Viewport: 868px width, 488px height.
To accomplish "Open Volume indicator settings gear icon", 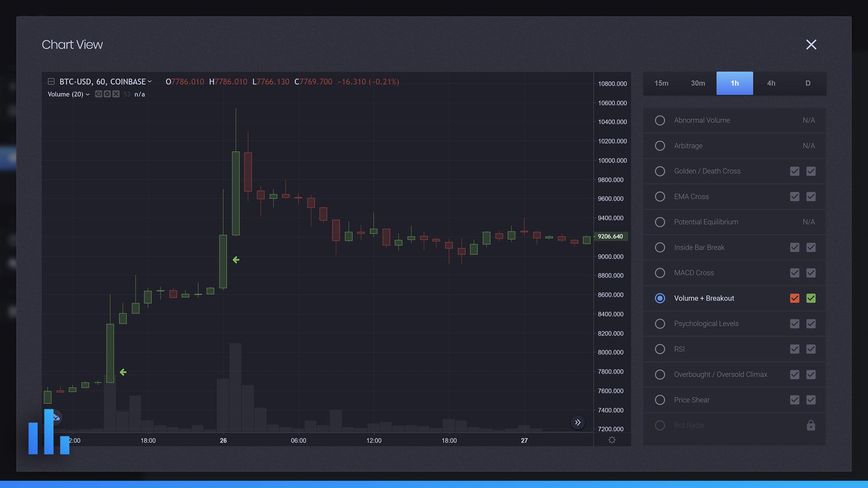I will tap(107, 94).
